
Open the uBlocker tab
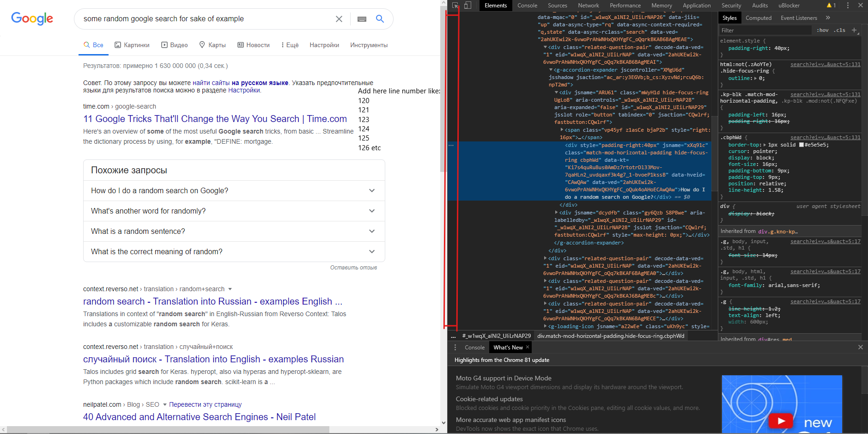pyautogui.click(x=789, y=6)
